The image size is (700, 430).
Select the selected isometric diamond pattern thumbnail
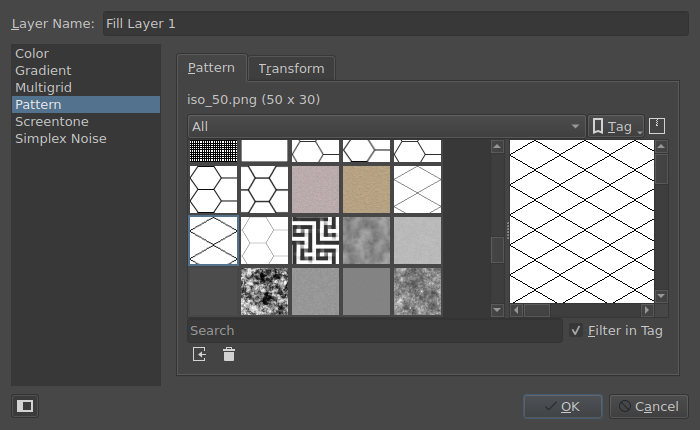pos(213,240)
